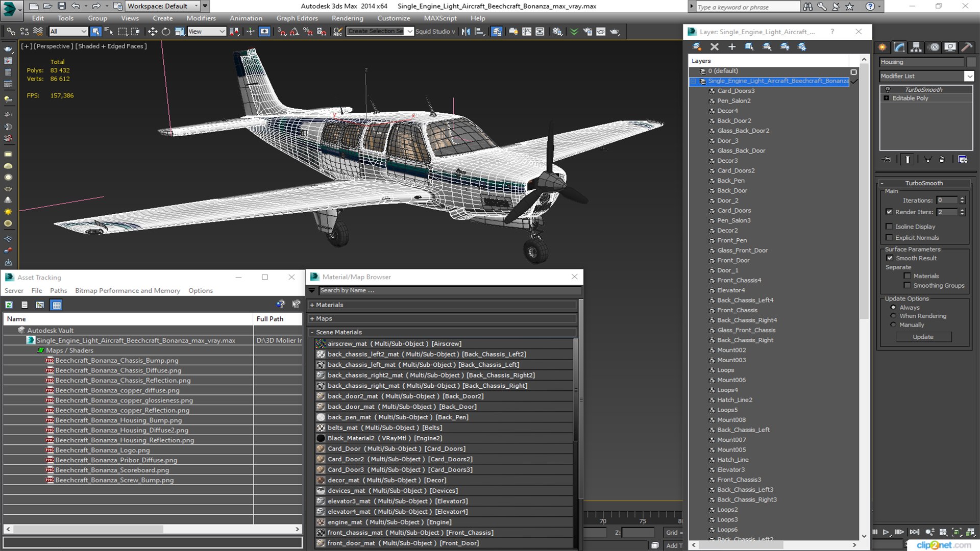Click the Select and Link tool
This screenshot has width=980, height=551.
11,32
